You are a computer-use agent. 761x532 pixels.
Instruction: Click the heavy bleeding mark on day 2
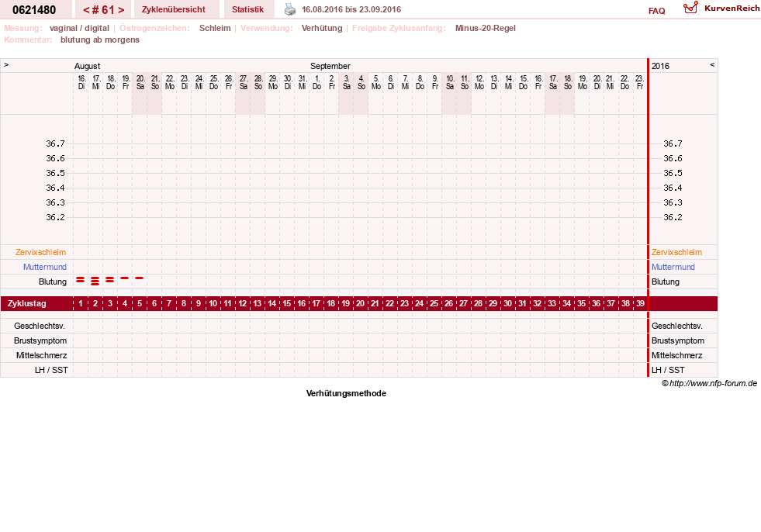[95, 281]
